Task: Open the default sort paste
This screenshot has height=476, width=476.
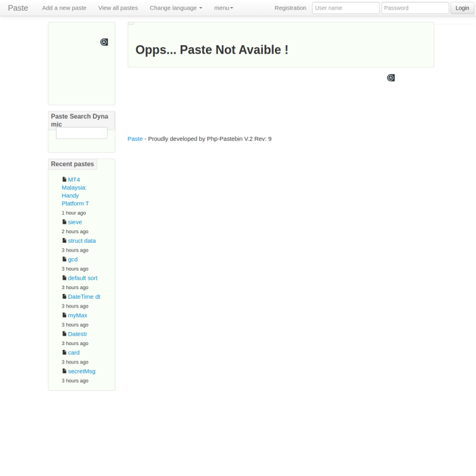Action: (x=83, y=278)
